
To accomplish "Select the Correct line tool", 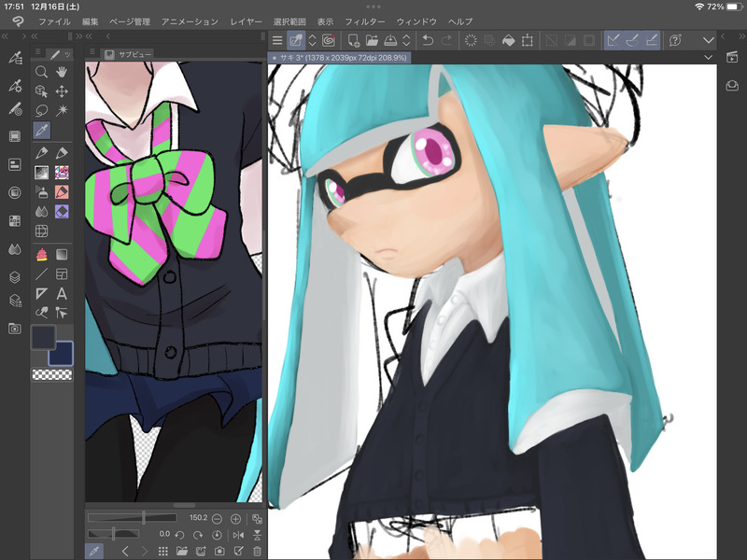I will (x=62, y=313).
